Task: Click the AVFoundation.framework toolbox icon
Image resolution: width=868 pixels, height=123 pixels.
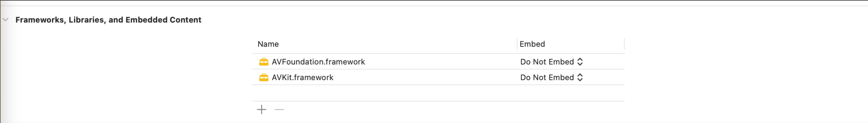Action: click(264, 62)
